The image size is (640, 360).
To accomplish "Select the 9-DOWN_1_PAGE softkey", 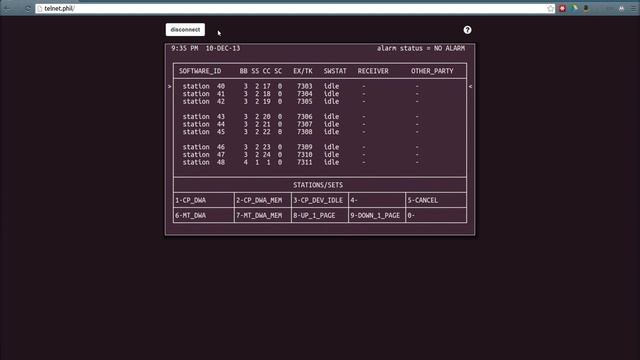I will [x=377, y=216].
